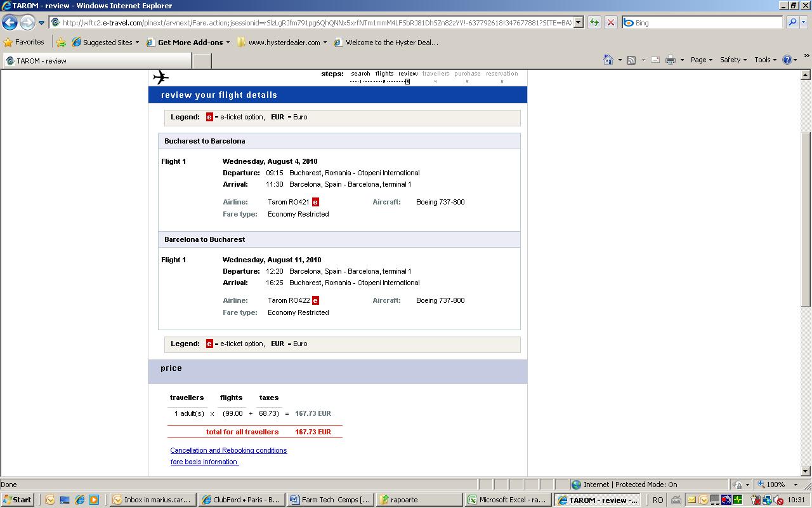Select the TAROM - review browser tab
Screen dimensions: 812x508
95,61
